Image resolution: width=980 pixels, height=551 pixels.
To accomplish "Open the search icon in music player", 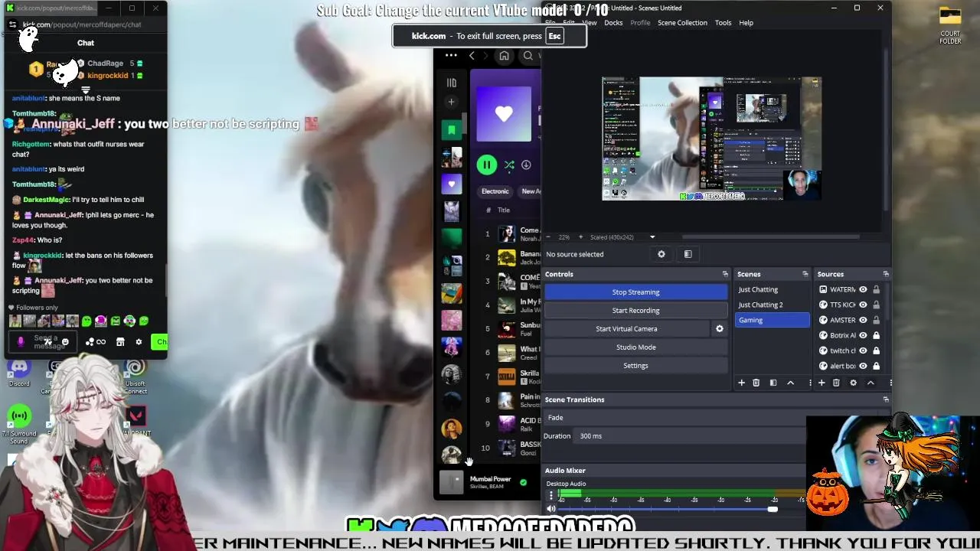I will (x=528, y=56).
